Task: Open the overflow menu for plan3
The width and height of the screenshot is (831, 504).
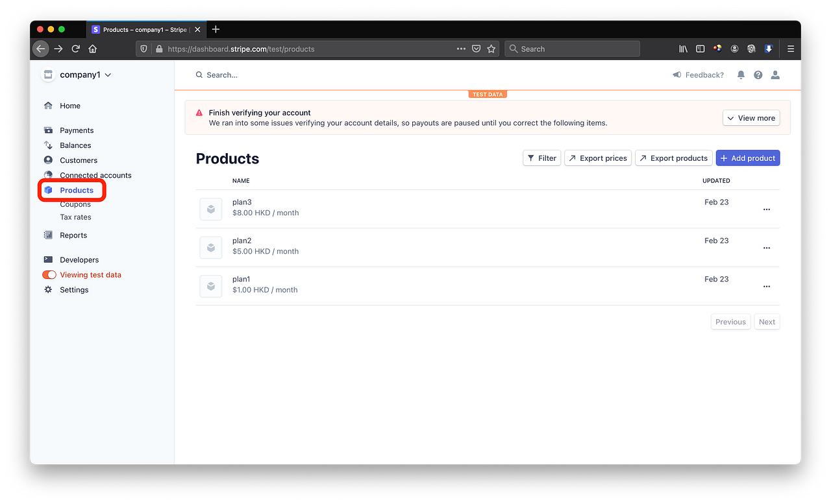Action: (x=767, y=209)
